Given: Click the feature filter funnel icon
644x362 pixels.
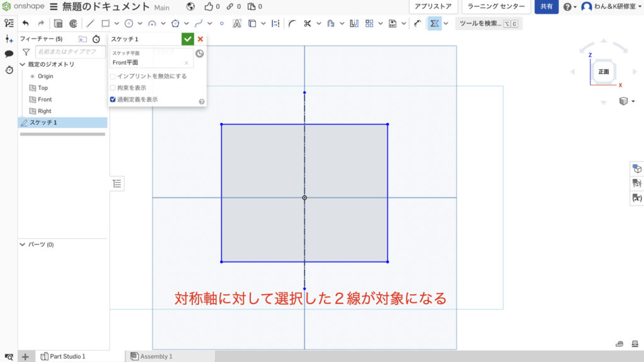Looking at the screenshot, I should point(26,52).
